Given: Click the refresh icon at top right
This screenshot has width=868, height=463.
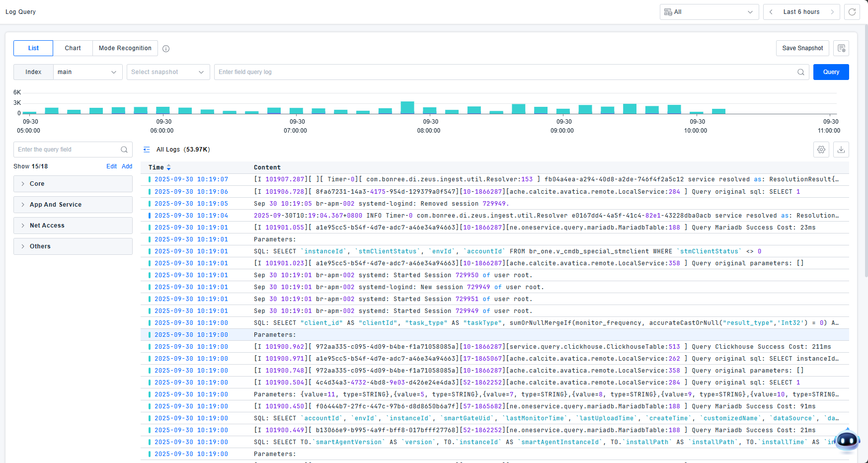Looking at the screenshot, I should pos(852,12).
